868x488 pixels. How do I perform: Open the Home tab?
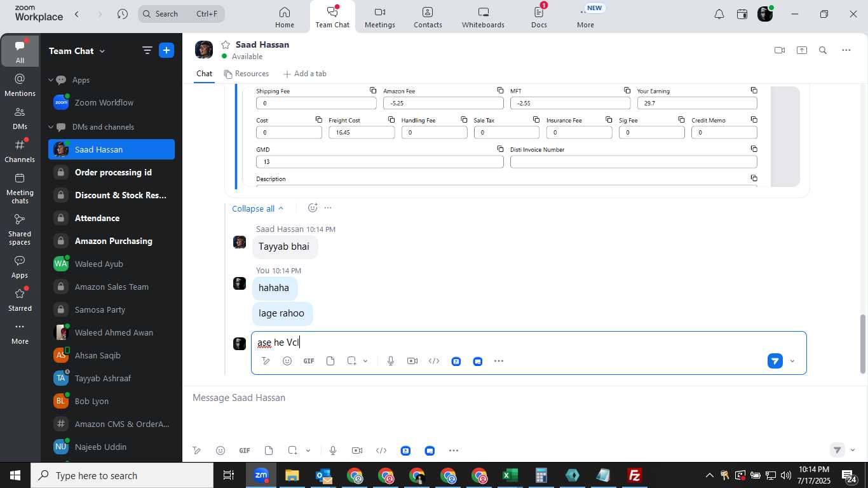[284, 17]
